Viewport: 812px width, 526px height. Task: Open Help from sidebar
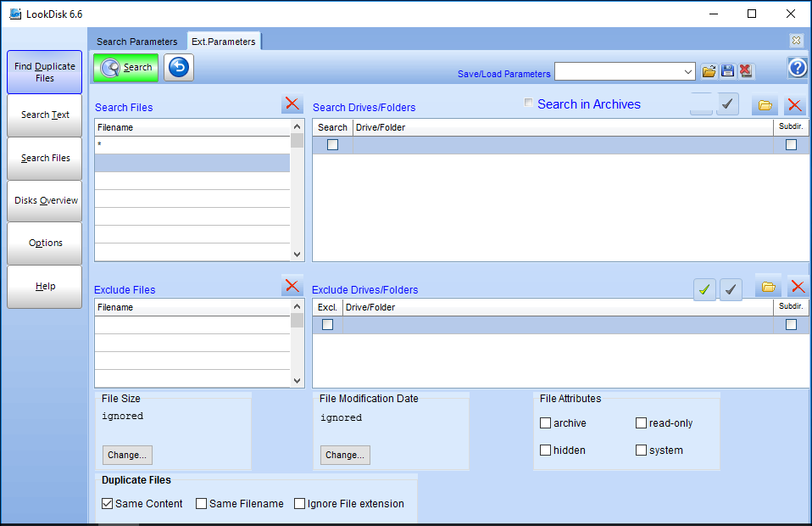click(x=45, y=286)
